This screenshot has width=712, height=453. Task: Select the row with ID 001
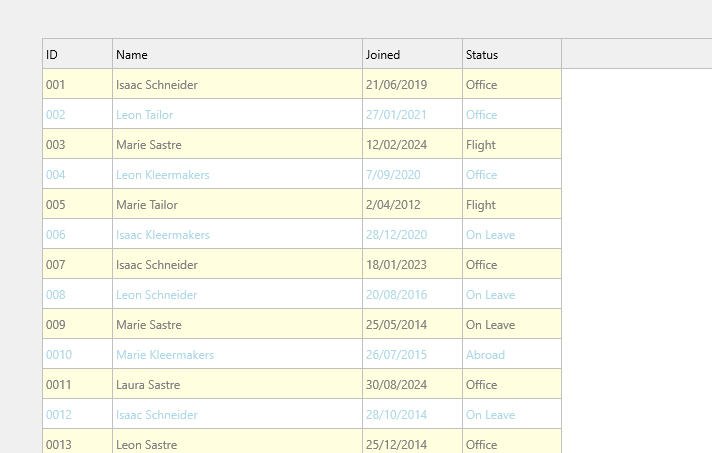302,84
